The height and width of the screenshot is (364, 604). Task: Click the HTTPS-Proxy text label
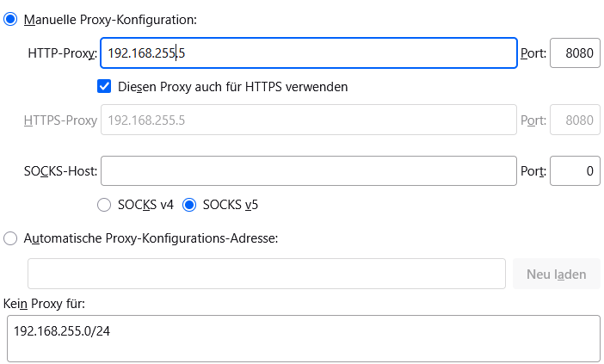coord(60,120)
